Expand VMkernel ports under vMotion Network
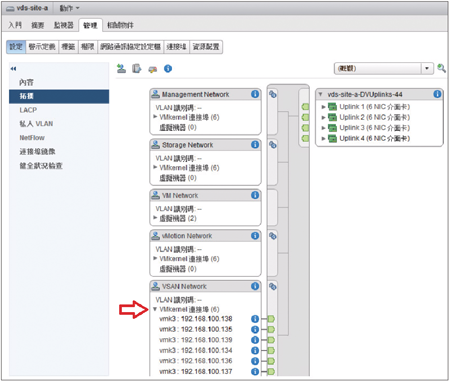Viewport: 450px width, 382px height. point(155,258)
